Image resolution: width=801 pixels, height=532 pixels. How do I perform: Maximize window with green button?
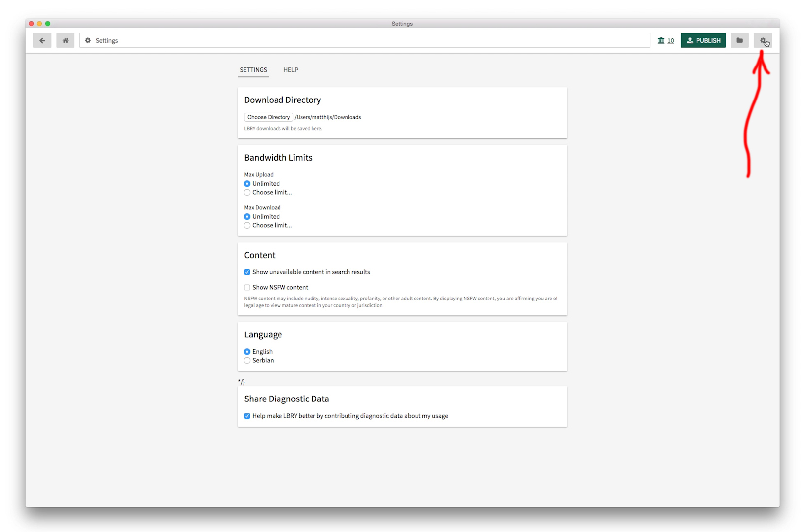point(48,24)
